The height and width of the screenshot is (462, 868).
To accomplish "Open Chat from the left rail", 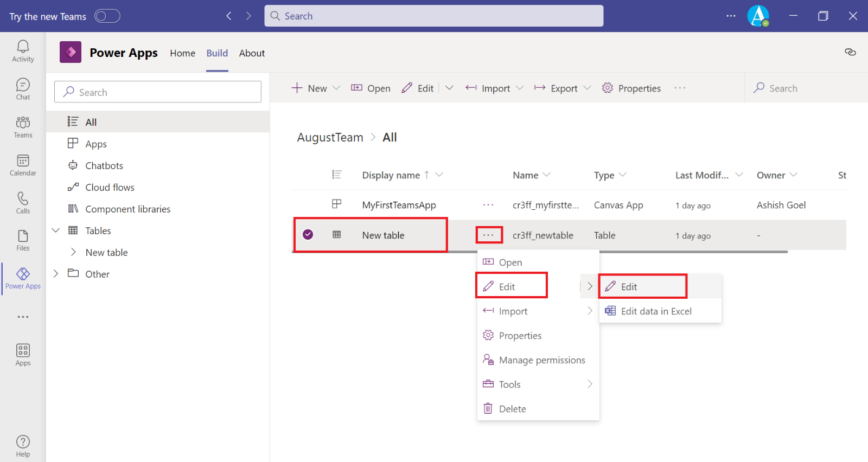I will [x=23, y=89].
